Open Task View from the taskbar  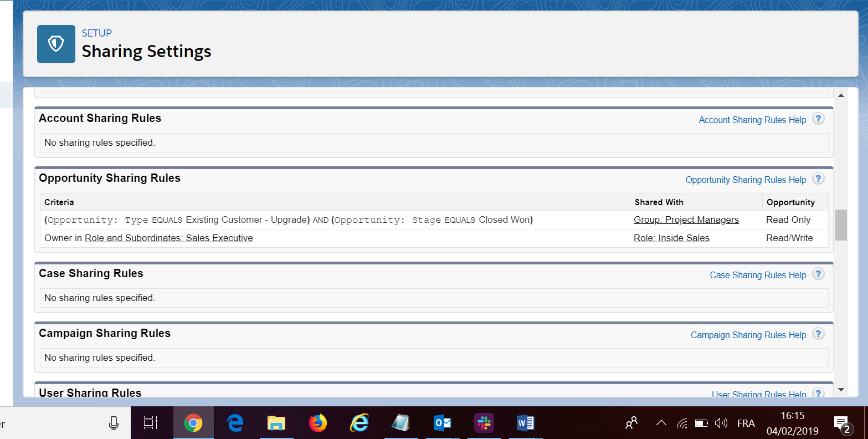pos(151,423)
